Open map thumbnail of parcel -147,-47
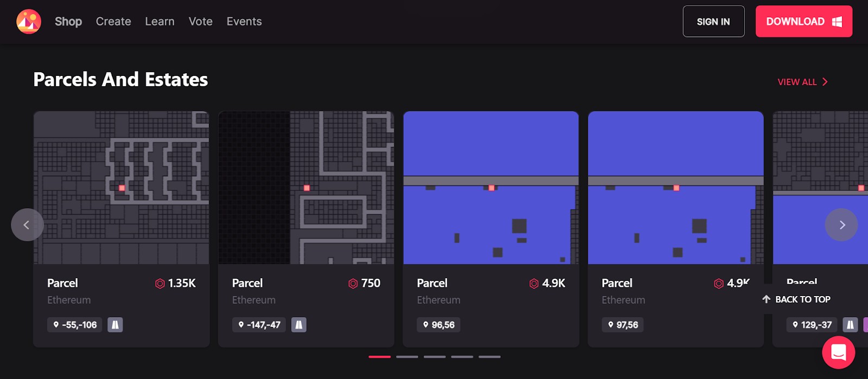This screenshot has height=379, width=868. coord(306,188)
